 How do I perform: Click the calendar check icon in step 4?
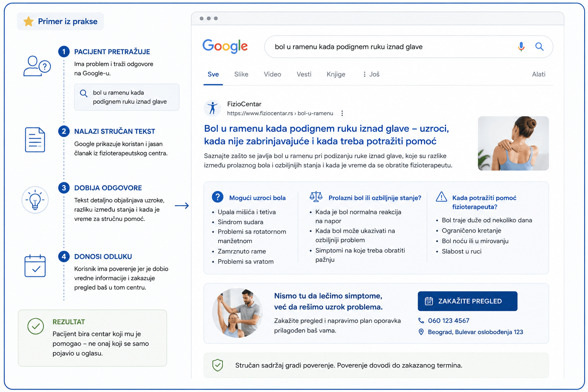(35, 266)
